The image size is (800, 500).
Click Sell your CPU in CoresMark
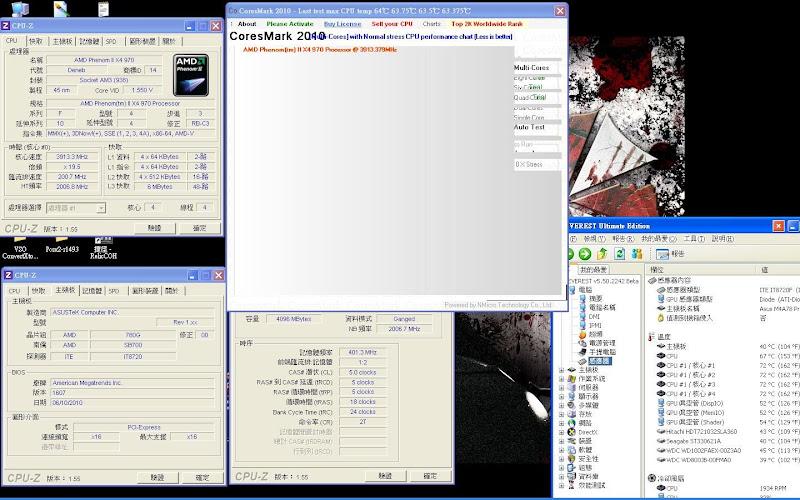tap(392, 24)
